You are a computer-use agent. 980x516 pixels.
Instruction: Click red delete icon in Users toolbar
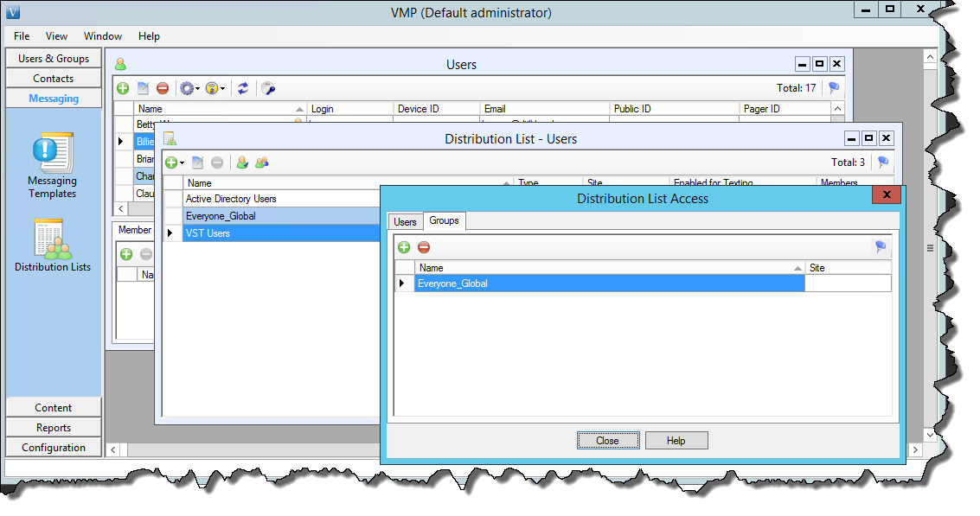[x=163, y=88]
